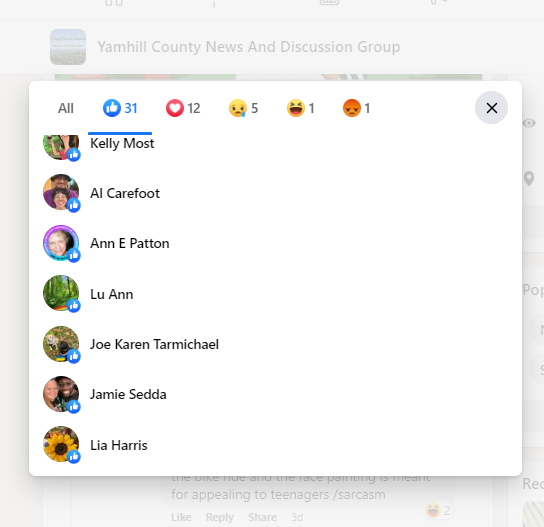Viewport: 544px width, 527px height.
Task: Select Lu Ann's forest profile photo
Action: (x=61, y=293)
